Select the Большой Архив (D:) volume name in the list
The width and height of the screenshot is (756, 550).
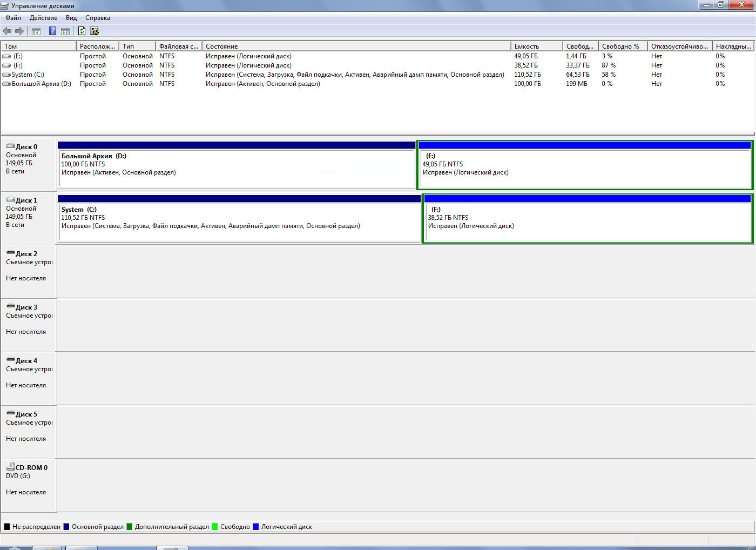(x=42, y=84)
